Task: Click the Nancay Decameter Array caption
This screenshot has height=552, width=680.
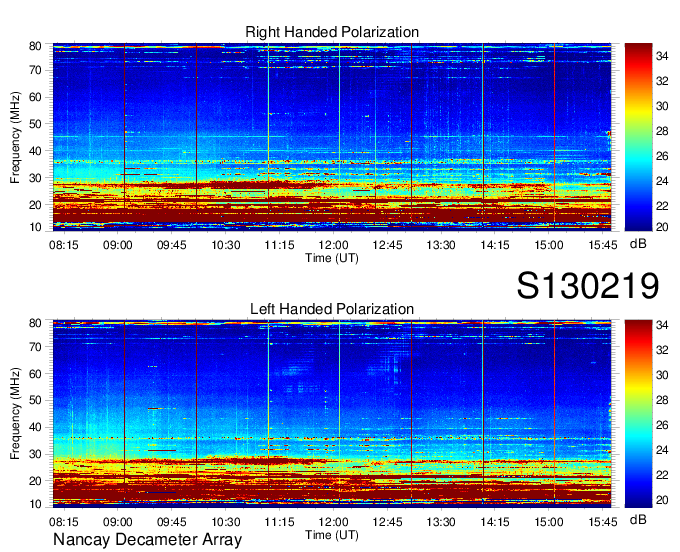Action: 147,540
